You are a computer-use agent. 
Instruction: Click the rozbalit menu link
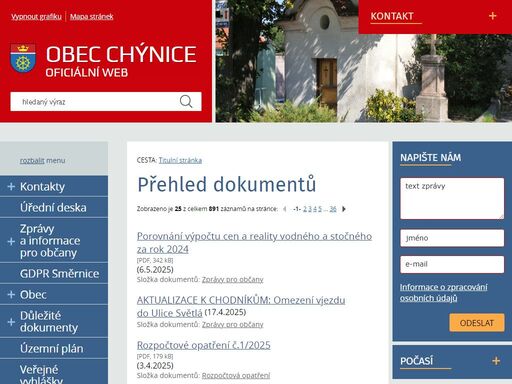(42, 161)
